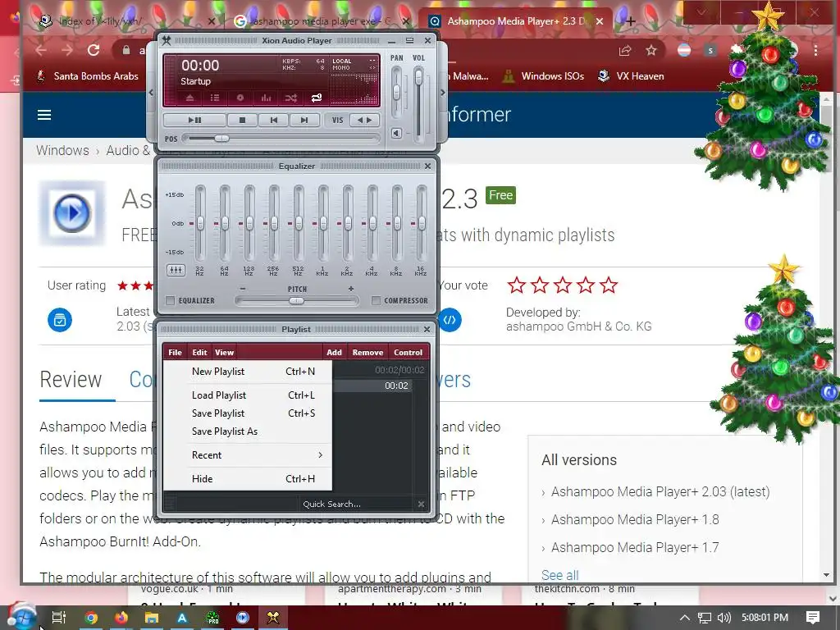Click the See all versions link
This screenshot has height=630, width=840.
coord(559,575)
